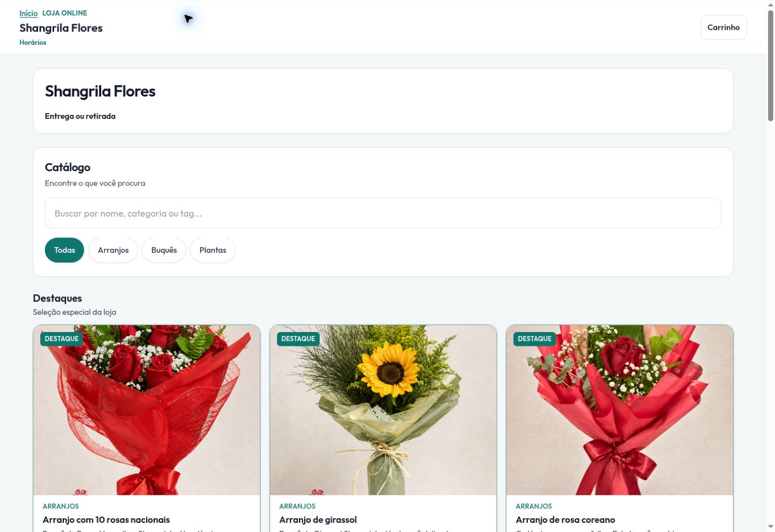The height and width of the screenshot is (532, 775).
Task: Click 'Arranjo de girassol' product title
Action: pyautogui.click(x=318, y=520)
